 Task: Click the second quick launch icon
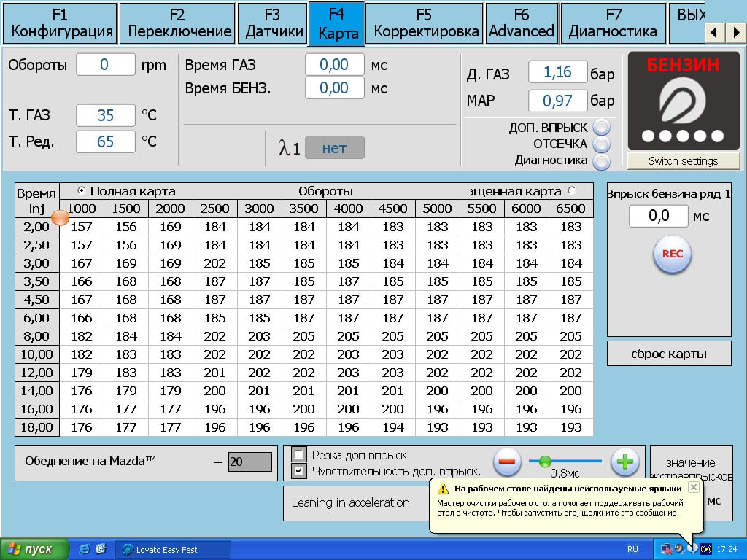101,549
